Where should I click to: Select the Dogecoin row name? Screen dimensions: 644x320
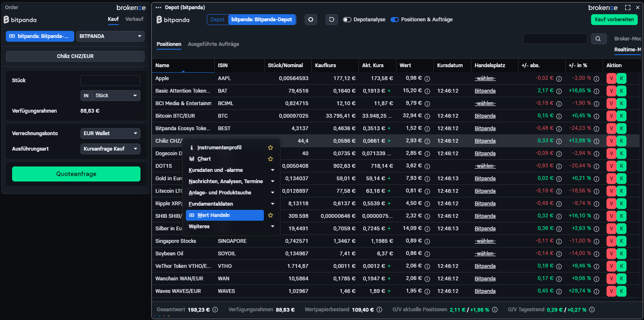point(168,154)
